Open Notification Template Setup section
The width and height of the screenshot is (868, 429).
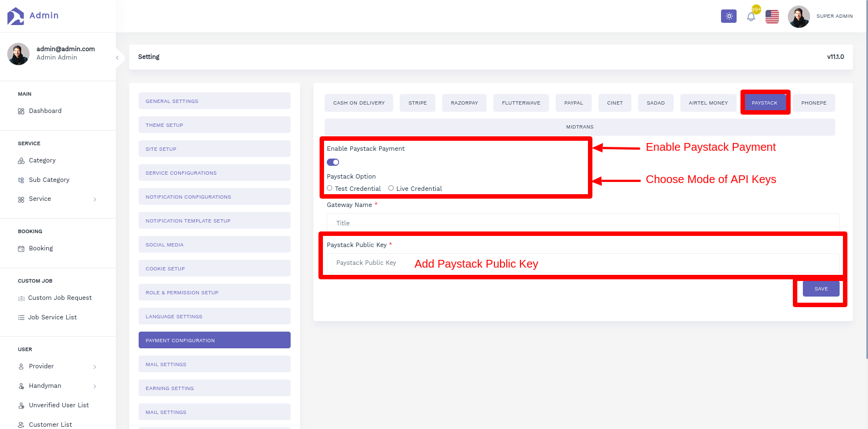pos(214,220)
